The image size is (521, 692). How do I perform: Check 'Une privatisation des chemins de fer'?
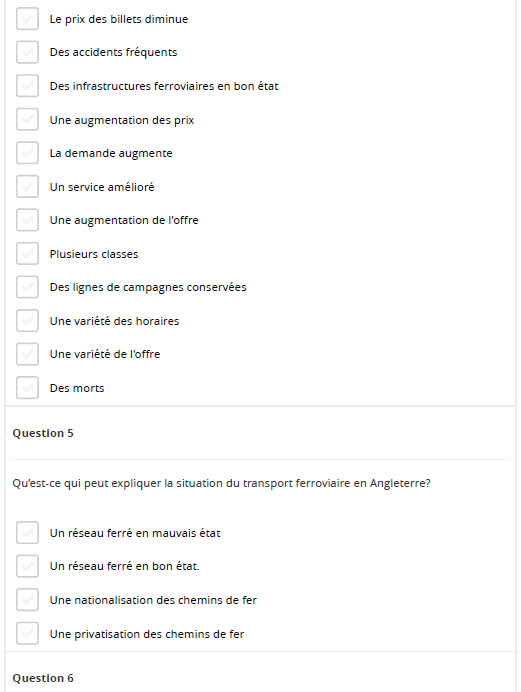[x=27, y=634]
